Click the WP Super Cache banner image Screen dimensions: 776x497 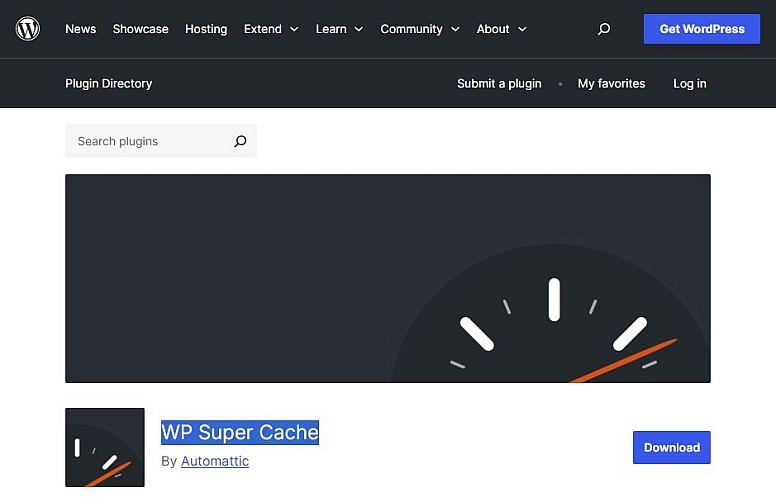coord(388,278)
